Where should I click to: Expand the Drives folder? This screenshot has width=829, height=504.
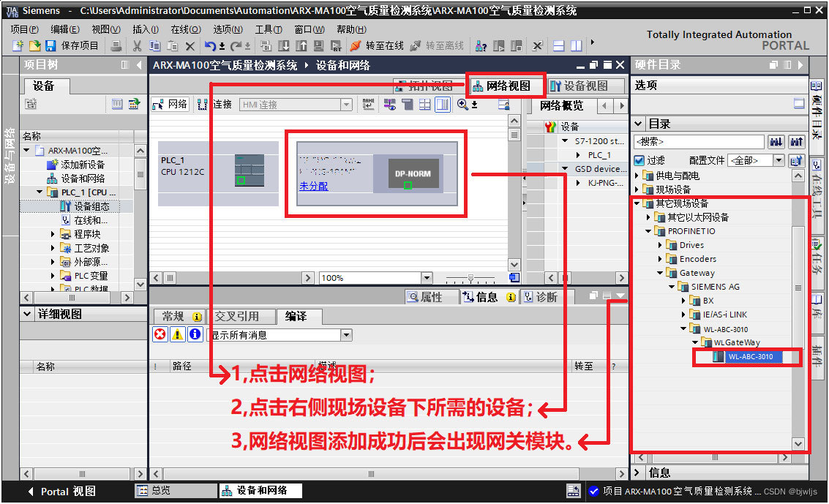point(660,245)
